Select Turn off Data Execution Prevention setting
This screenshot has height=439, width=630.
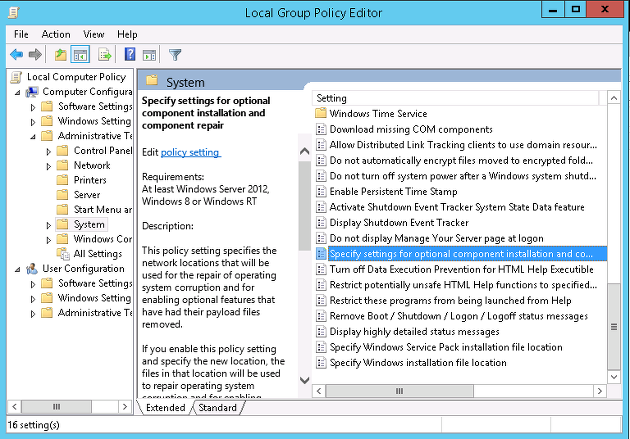[461, 269]
